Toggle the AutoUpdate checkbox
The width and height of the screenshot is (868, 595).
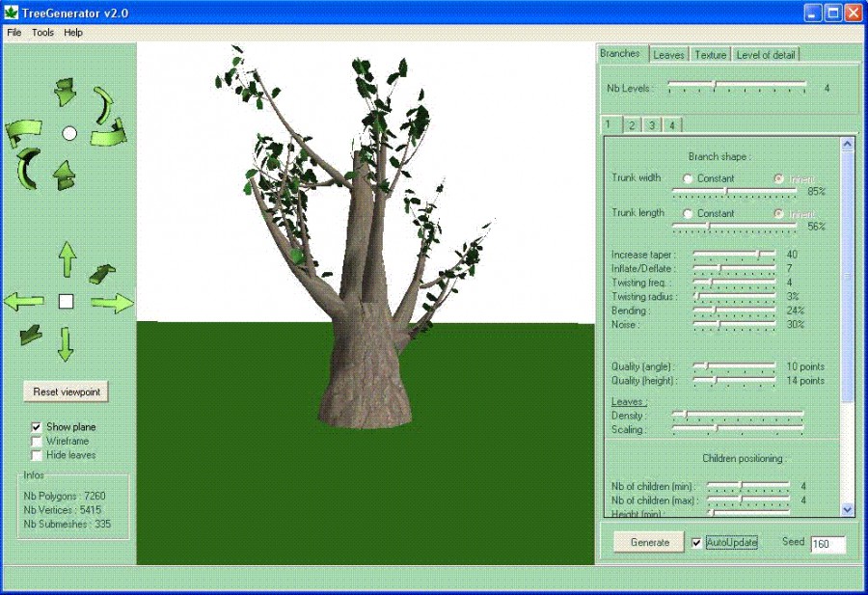point(696,543)
